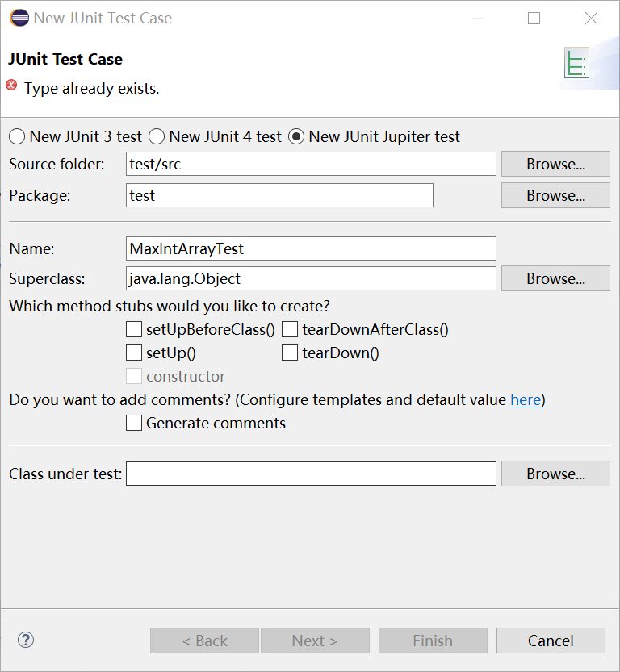Check the tearDownAfterClass() stub option

click(290, 329)
